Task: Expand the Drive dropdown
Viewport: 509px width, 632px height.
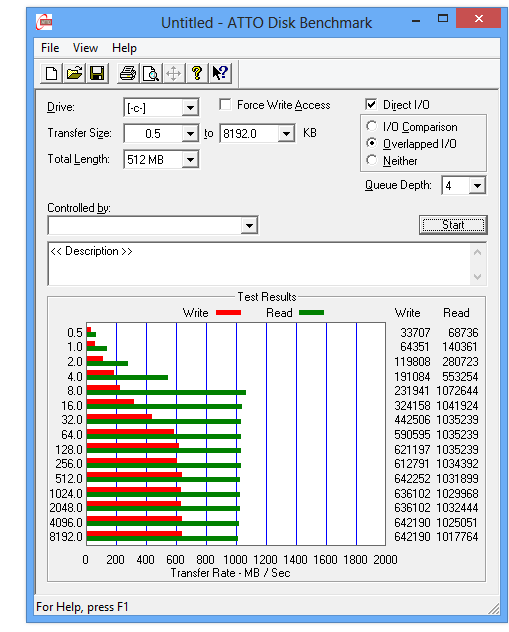Action: 190,108
